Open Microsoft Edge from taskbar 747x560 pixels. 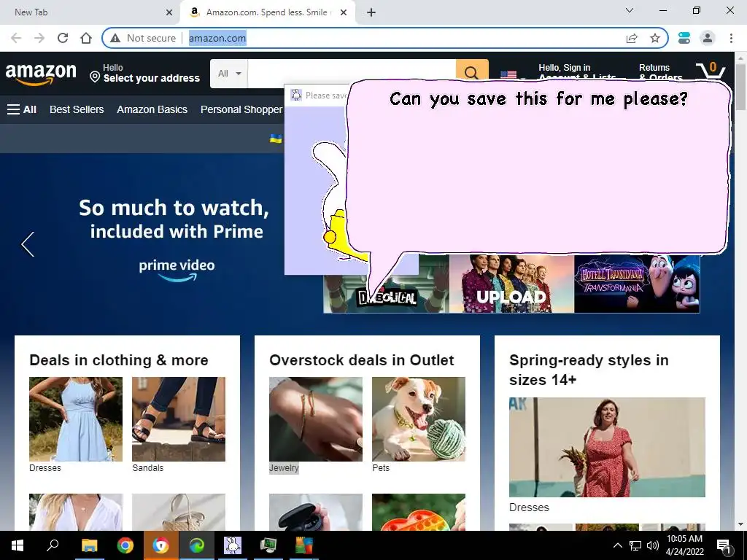click(x=196, y=545)
